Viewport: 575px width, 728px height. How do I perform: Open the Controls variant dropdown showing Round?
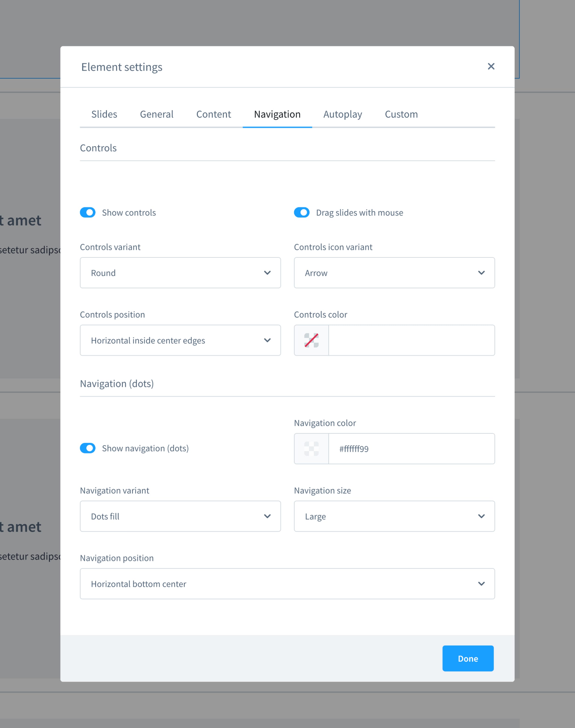180,273
